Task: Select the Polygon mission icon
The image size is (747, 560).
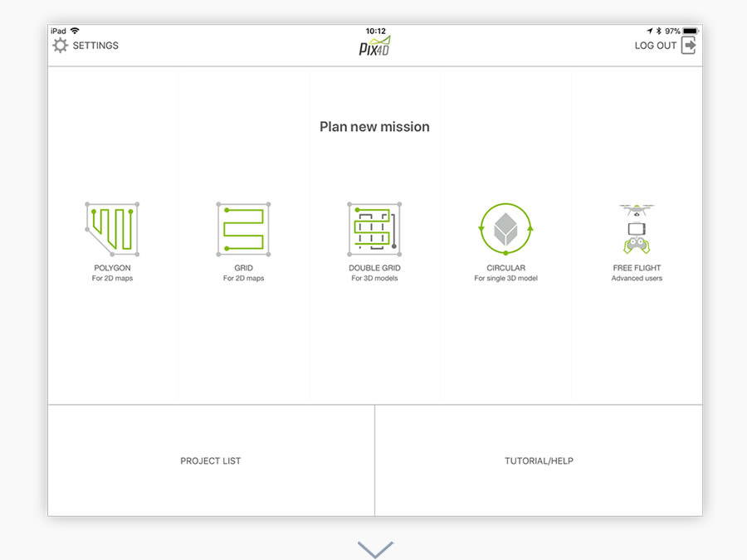Action: click(112, 229)
